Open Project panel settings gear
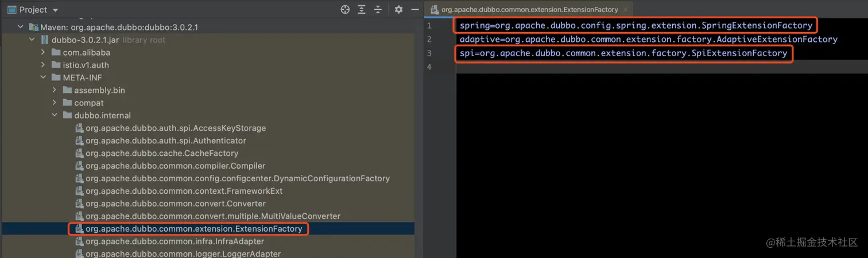This screenshot has width=868, height=258. pos(398,10)
